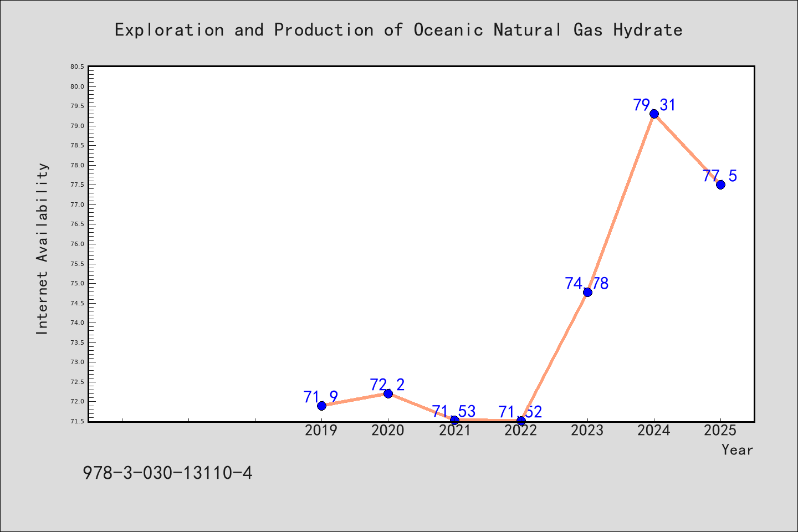Click the y-axis tick label 74.0
Viewport: 798px width, 532px height.
click(x=77, y=323)
